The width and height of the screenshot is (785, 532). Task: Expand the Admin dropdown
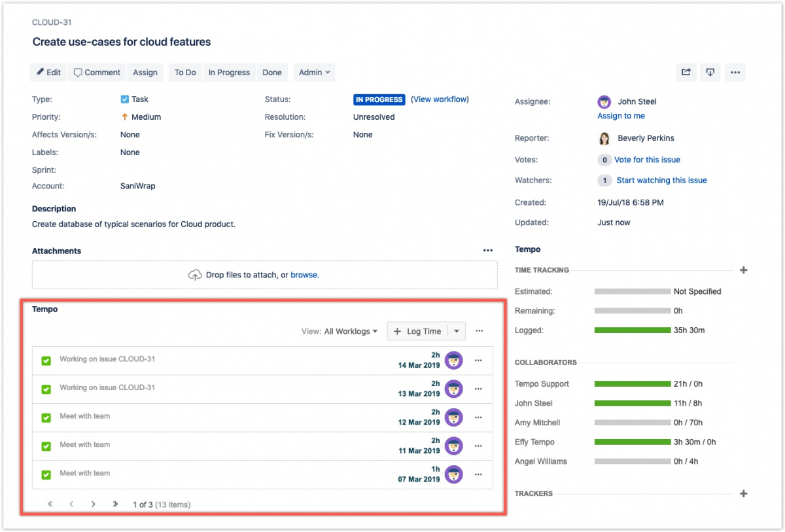pyautogui.click(x=314, y=73)
